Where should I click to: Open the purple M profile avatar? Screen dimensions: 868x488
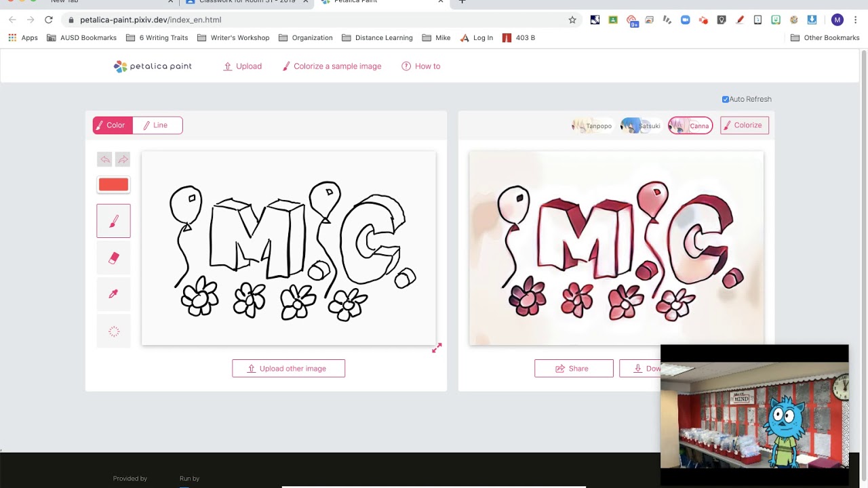click(837, 20)
